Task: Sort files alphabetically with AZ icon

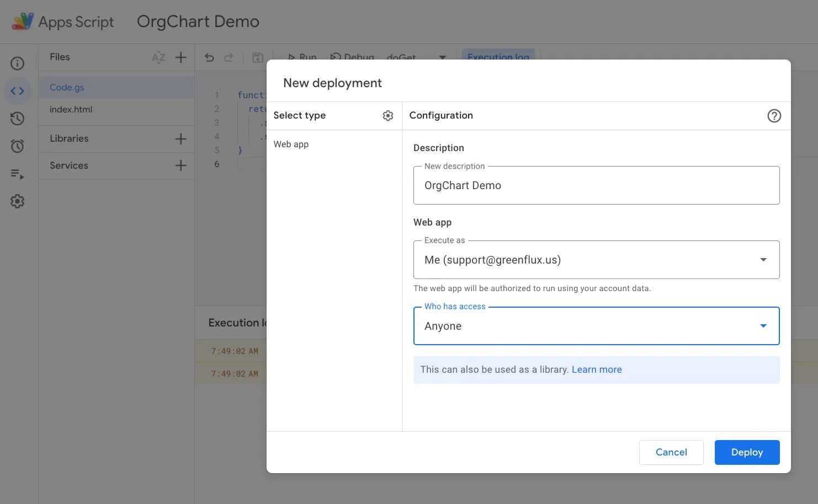Action: pyautogui.click(x=158, y=57)
